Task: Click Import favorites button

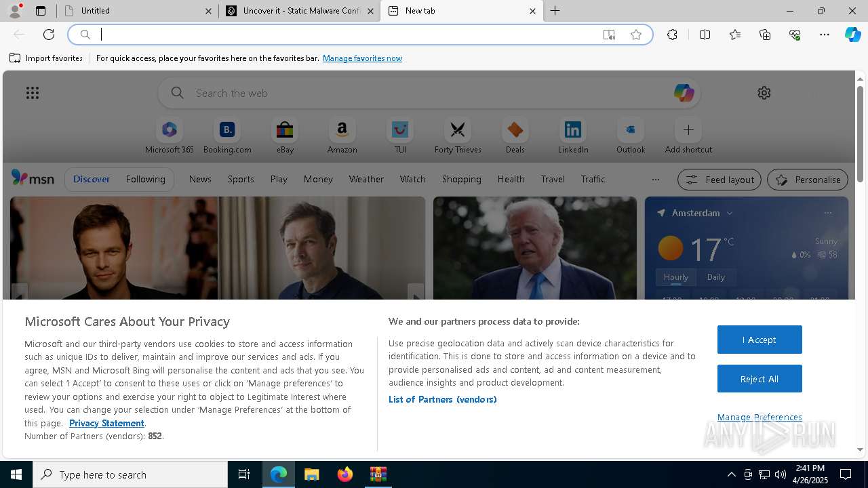Action: click(x=46, y=58)
